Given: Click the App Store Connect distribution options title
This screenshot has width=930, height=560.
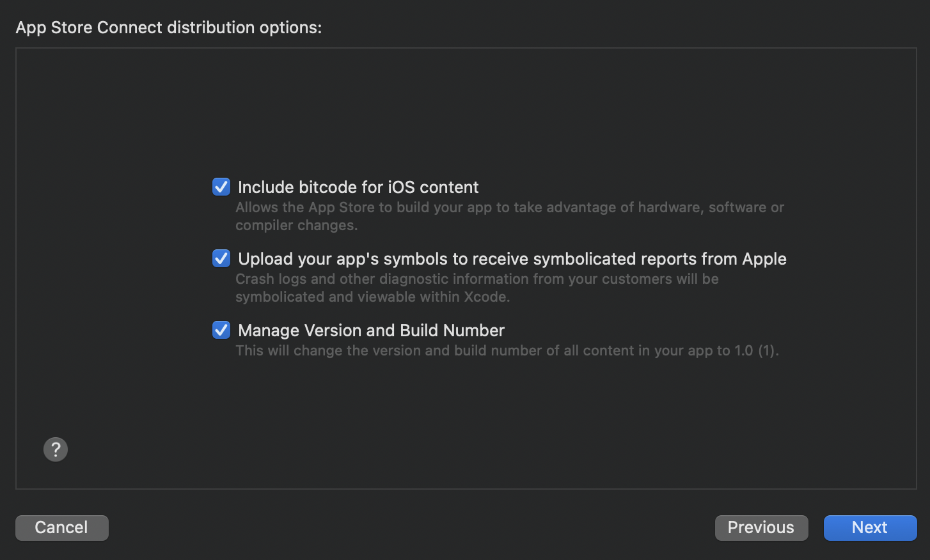Looking at the screenshot, I should [169, 27].
